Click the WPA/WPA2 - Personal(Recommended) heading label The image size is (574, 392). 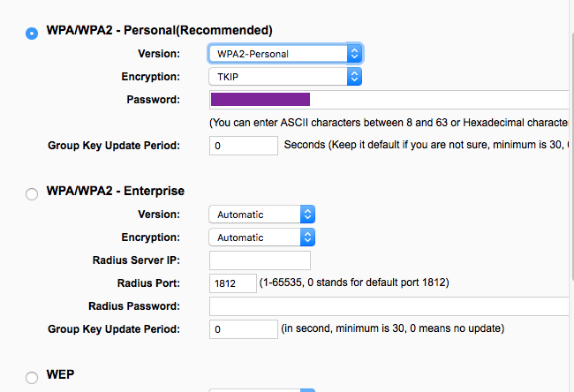[x=159, y=30]
